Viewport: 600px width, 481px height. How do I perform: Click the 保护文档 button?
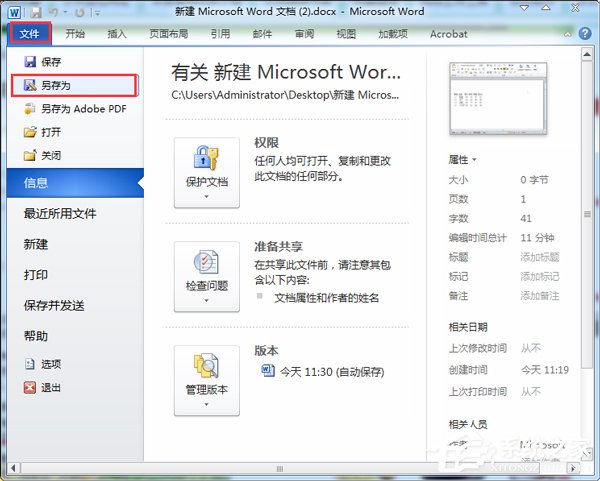pyautogui.click(x=207, y=173)
